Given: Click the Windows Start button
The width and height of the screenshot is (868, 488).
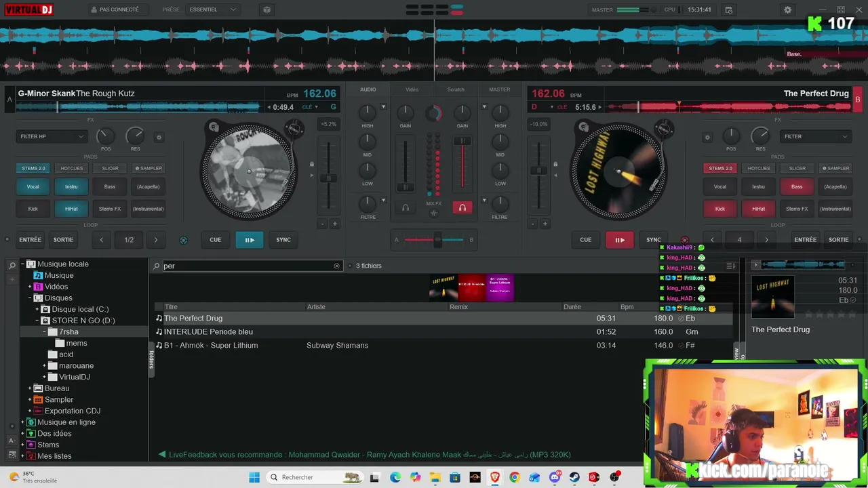Looking at the screenshot, I should click(254, 477).
